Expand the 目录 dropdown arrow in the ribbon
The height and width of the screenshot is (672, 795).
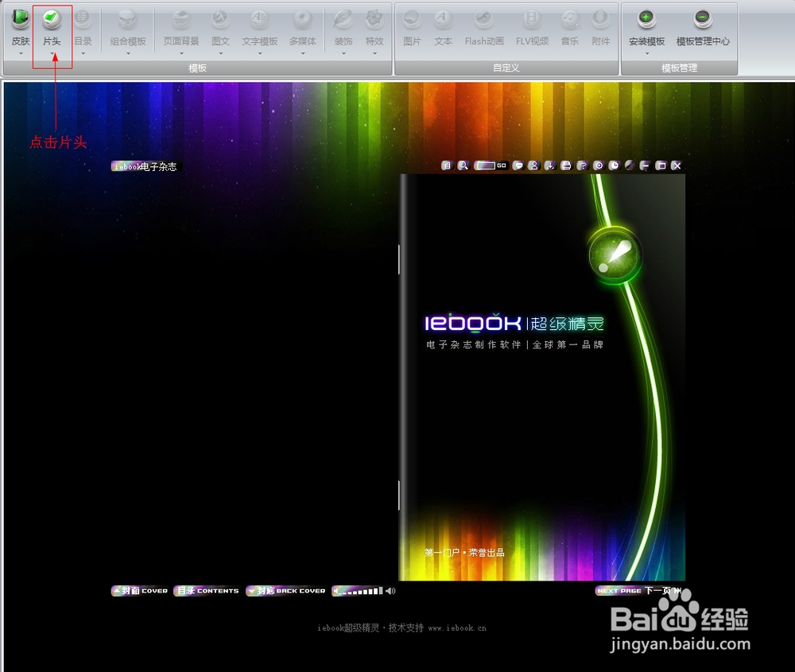click(83, 53)
